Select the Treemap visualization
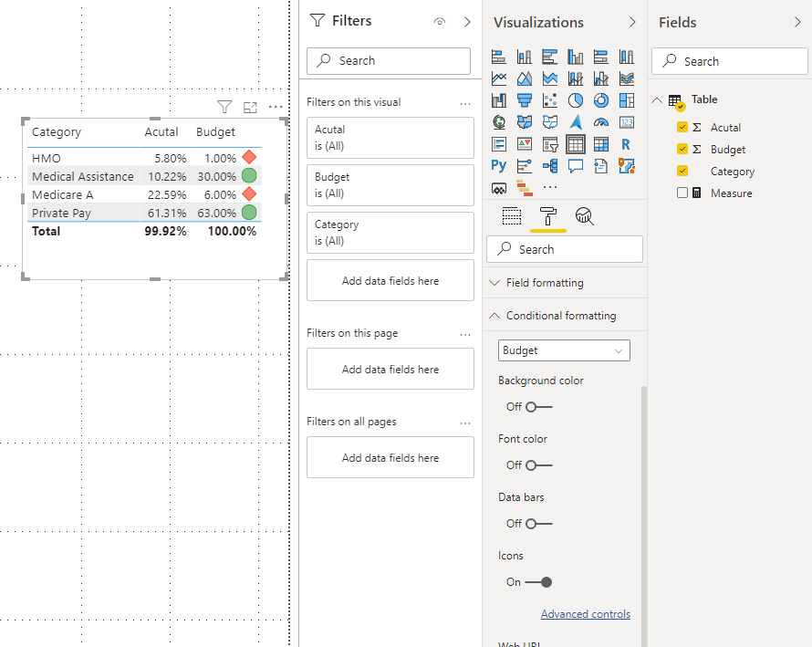 pyautogui.click(x=627, y=100)
